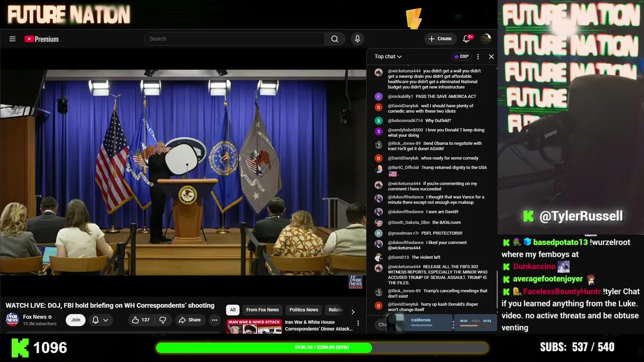The width and height of the screenshot is (644, 362).
Task: Click the 15.3M subscribers text
Action: coord(40,324)
